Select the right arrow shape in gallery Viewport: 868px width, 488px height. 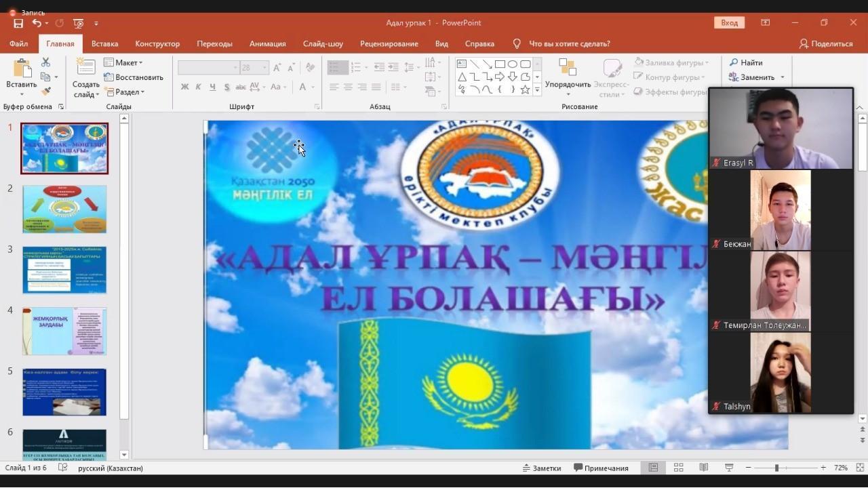click(x=500, y=77)
